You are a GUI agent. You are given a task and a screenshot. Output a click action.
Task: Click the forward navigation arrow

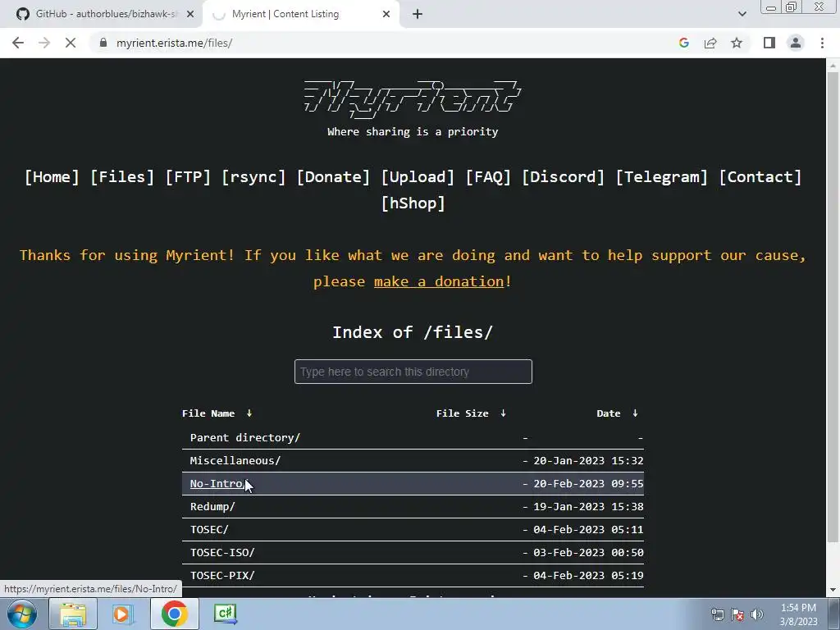pyautogui.click(x=44, y=43)
